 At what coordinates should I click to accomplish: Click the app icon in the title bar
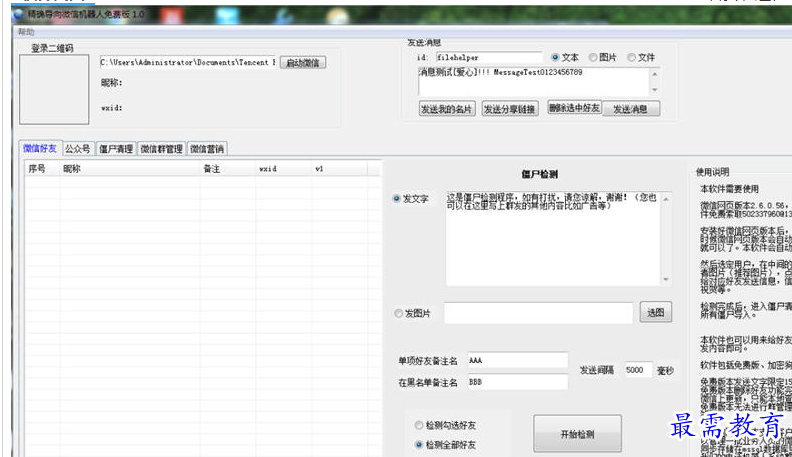coord(19,14)
